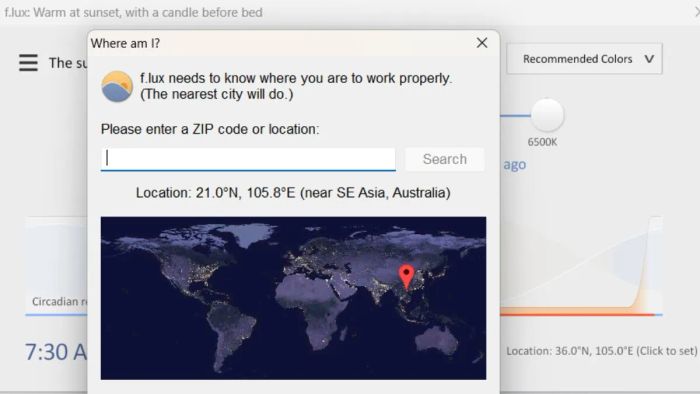Click the red location pin on map

click(x=406, y=277)
